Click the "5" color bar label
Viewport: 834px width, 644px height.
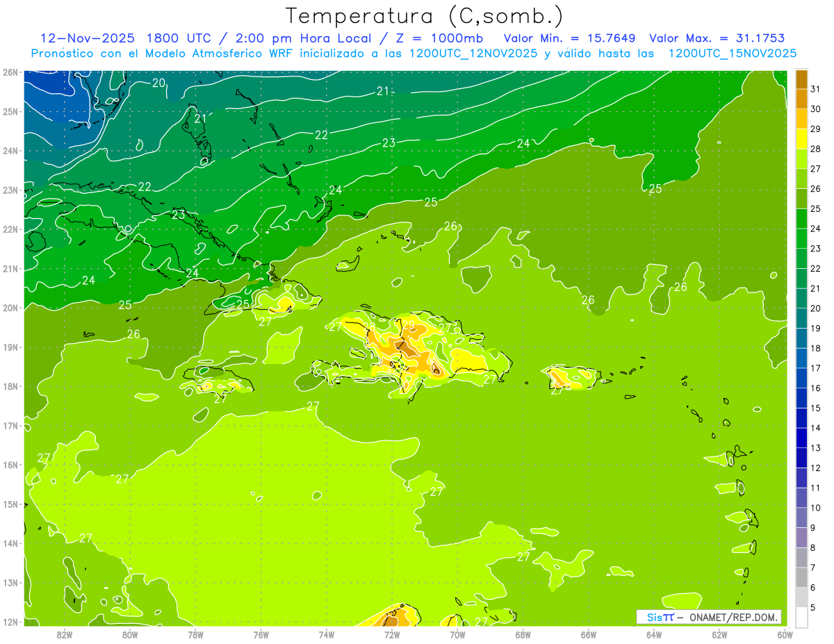pyautogui.click(x=813, y=607)
